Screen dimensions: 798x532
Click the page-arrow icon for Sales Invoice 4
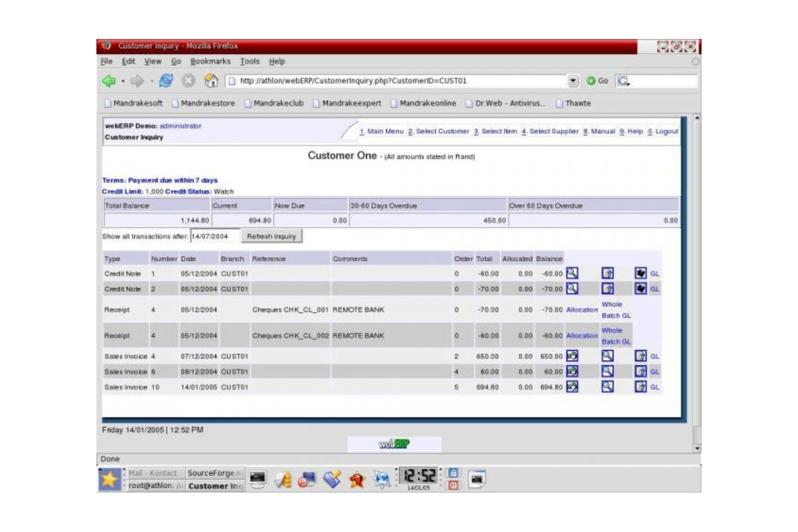(640, 356)
